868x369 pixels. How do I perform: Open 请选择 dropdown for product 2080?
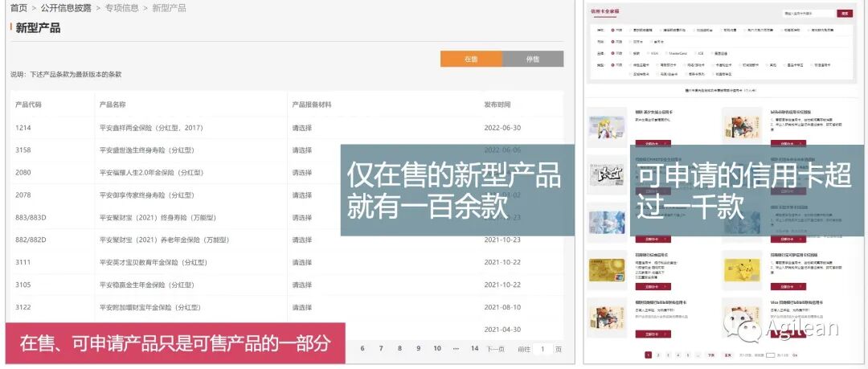pos(302,173)
